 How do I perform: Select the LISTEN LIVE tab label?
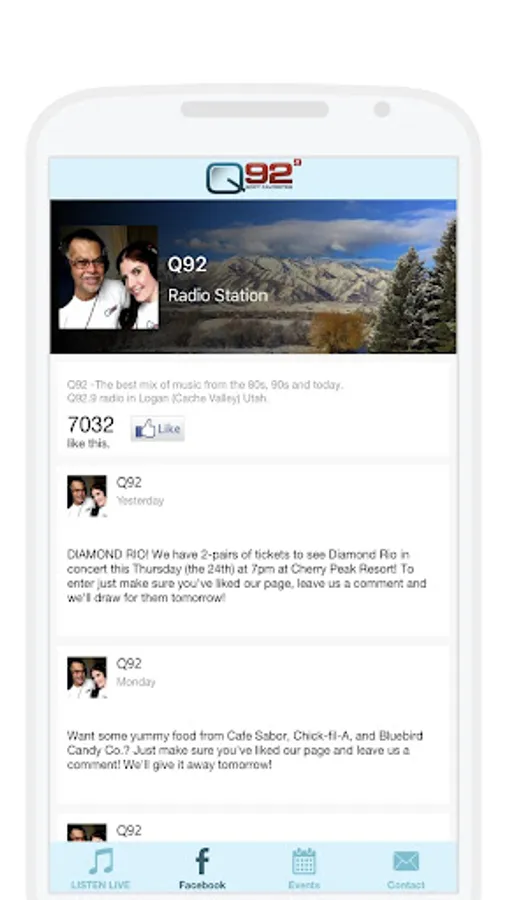coord(100,885)
